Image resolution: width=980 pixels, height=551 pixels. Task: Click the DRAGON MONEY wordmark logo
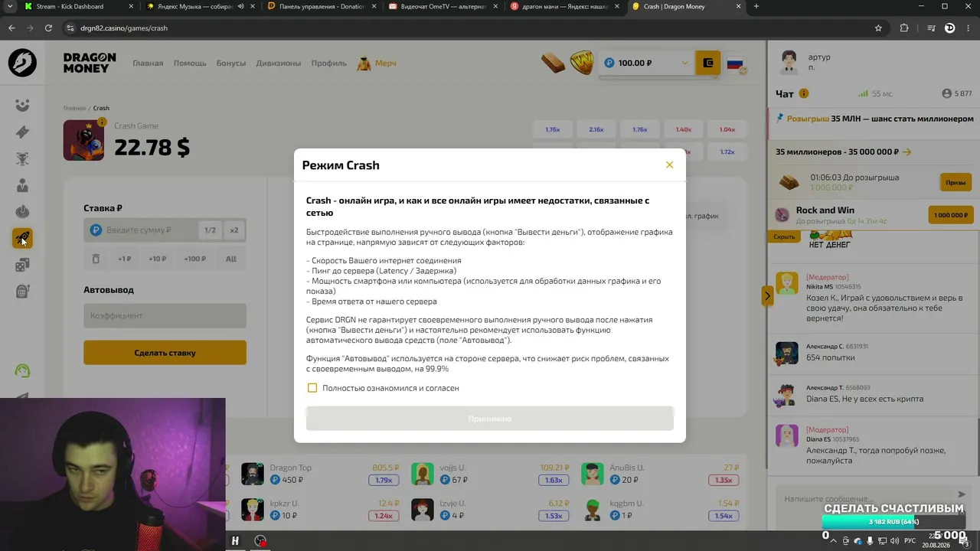point(90,63)
